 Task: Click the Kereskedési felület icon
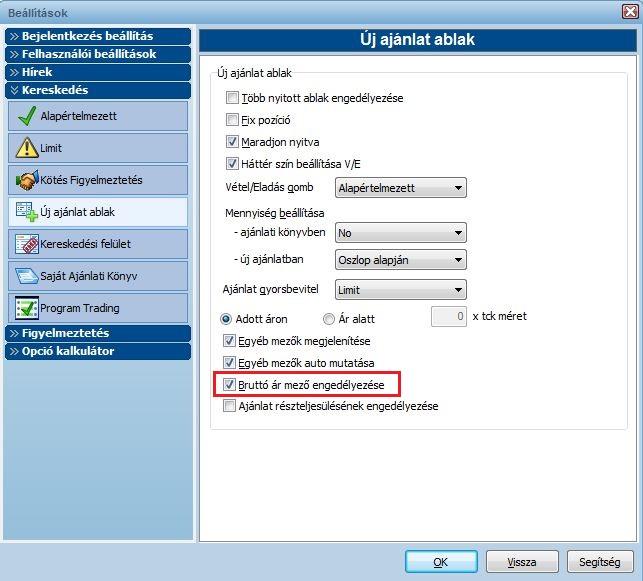click(x=27, y=244)
